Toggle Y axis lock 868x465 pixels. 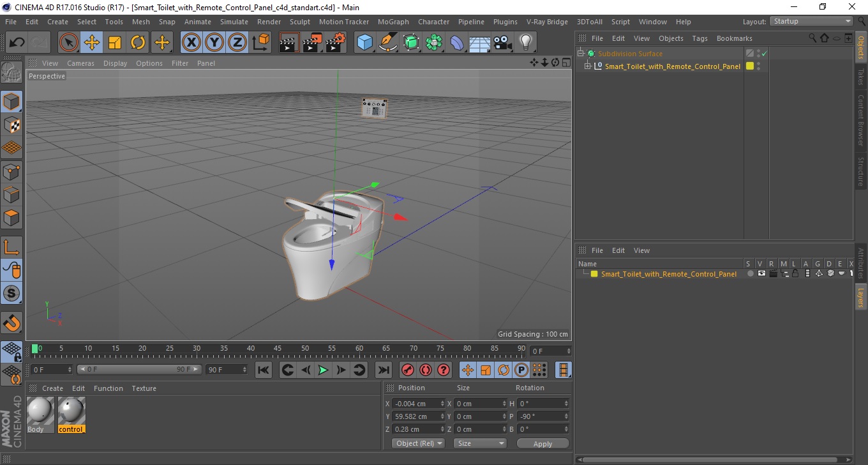click(x=214, y=43)
